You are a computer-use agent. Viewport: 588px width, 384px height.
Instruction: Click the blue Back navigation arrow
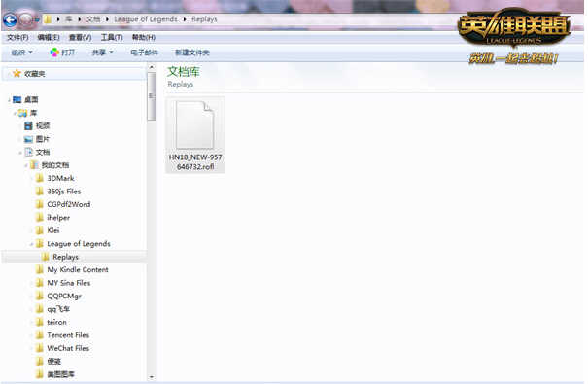(x=10, y=20)
